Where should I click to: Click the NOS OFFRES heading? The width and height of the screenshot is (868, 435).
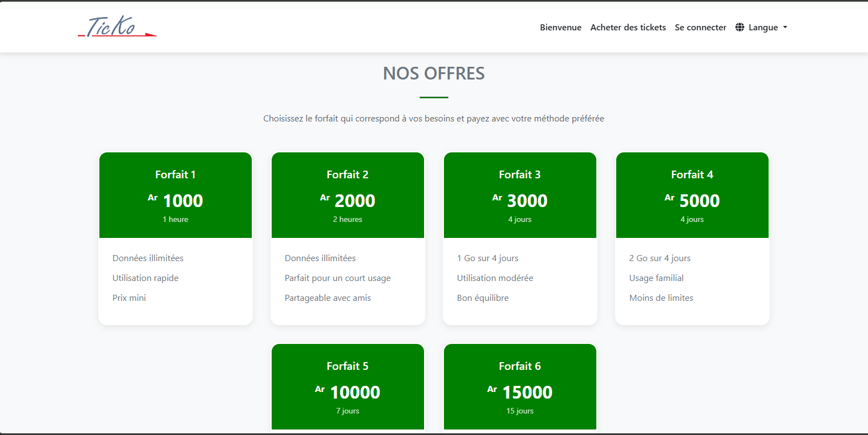433,73
